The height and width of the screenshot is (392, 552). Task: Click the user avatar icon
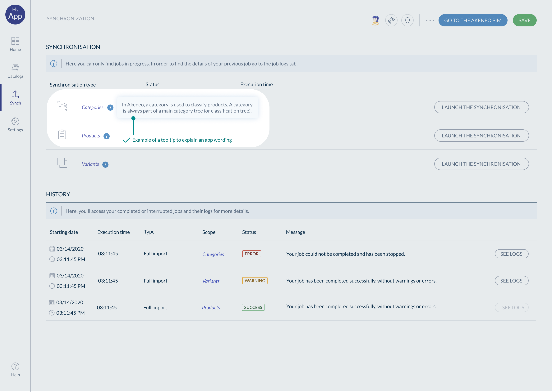pyautogui.click(x=375, y=20)
